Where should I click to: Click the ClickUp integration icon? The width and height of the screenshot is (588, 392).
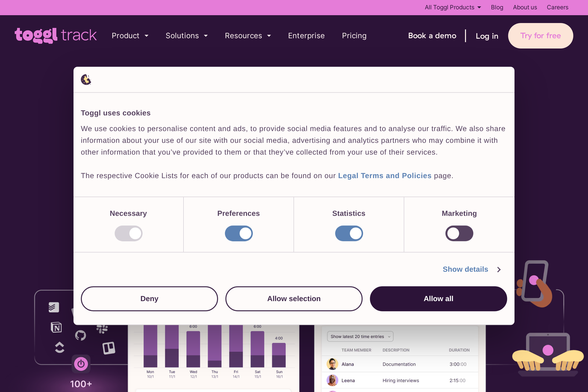60,347
